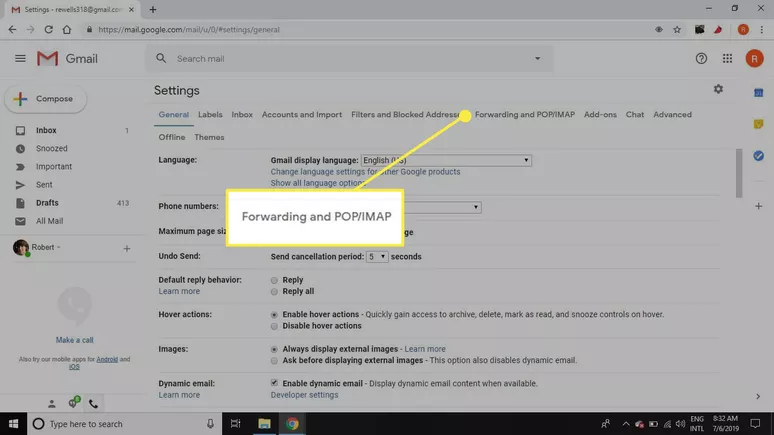Get add-ons plus icon in side panel
774x435 pixels.
click(x=759, y=206)
